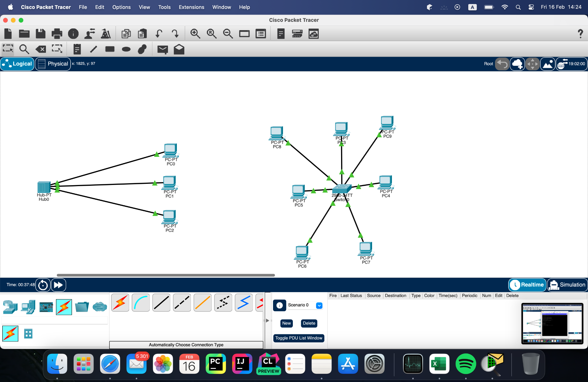Select Multiuser Connection cloud category
Screen dimensions: 588x382
(100, 307)
